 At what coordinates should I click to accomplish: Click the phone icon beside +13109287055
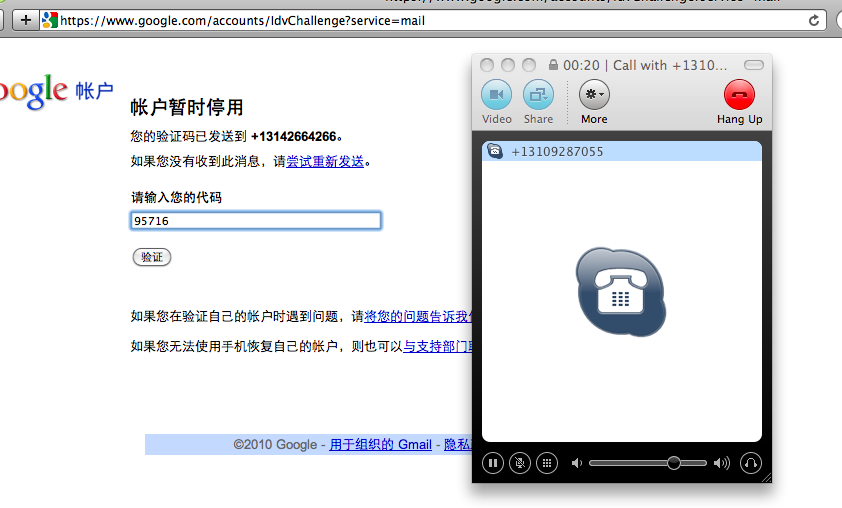click(x=495, y=151)
